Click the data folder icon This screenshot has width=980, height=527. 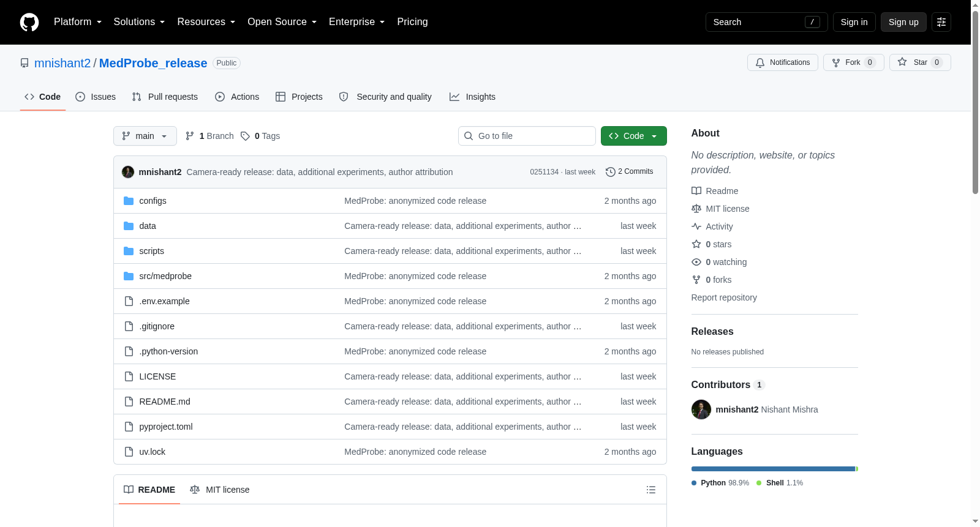point(129,226)
